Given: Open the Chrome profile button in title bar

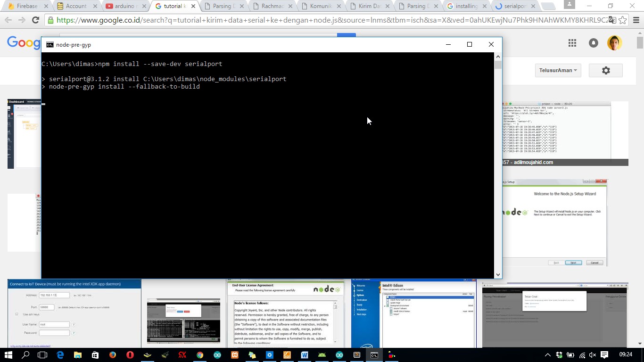Looking at the screenshot, I should click(x=569, y=5).
